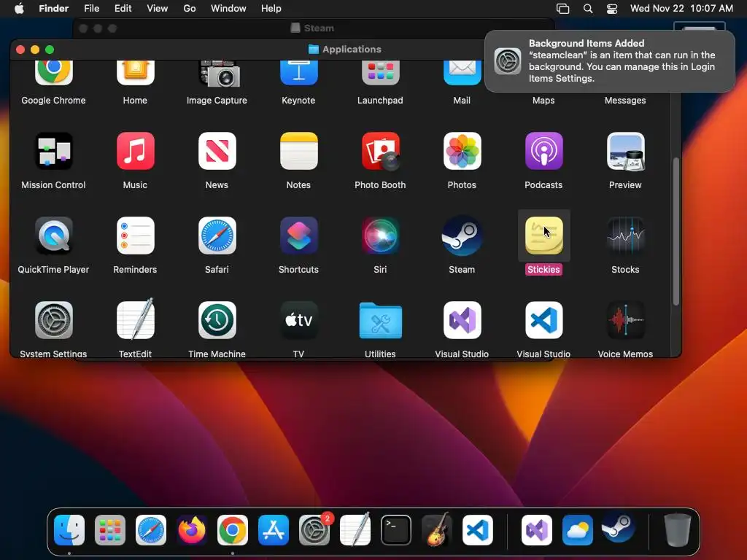
Task: Click the Image Capture label
Action: point(217,101)
